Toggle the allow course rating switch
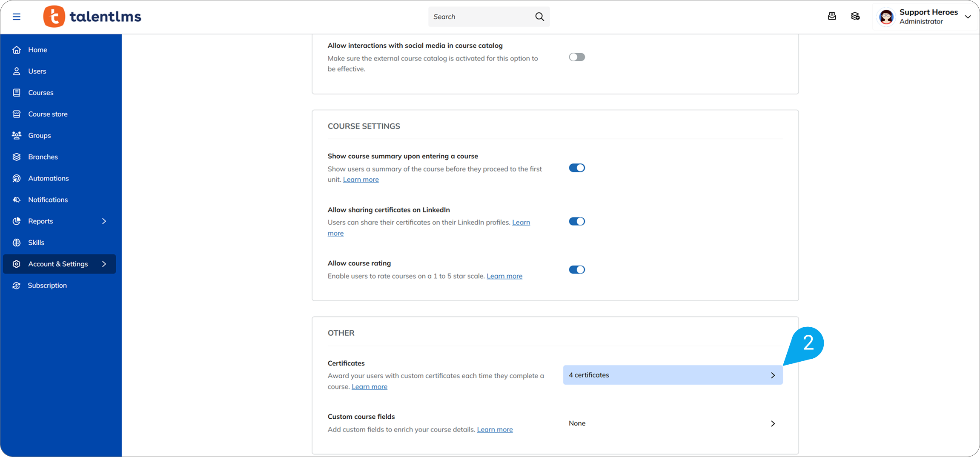This screenshot has height=457, width=980. (x=577, y=269)
